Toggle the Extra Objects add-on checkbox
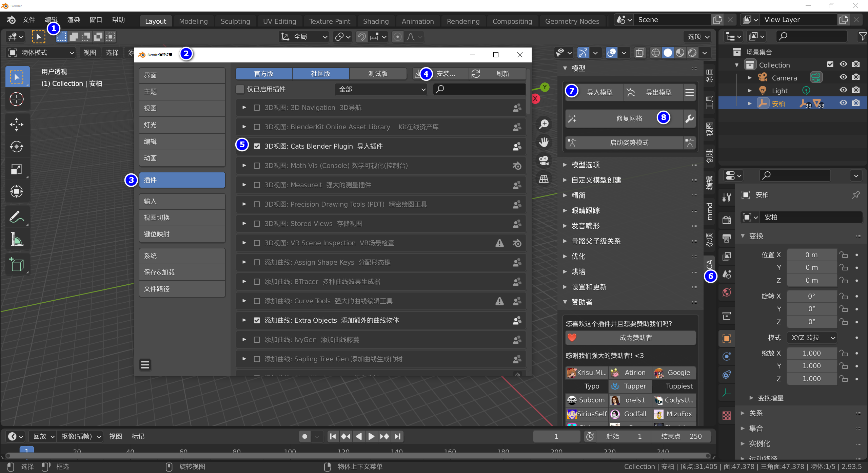868x473 pixels. [x=257, y=320]
